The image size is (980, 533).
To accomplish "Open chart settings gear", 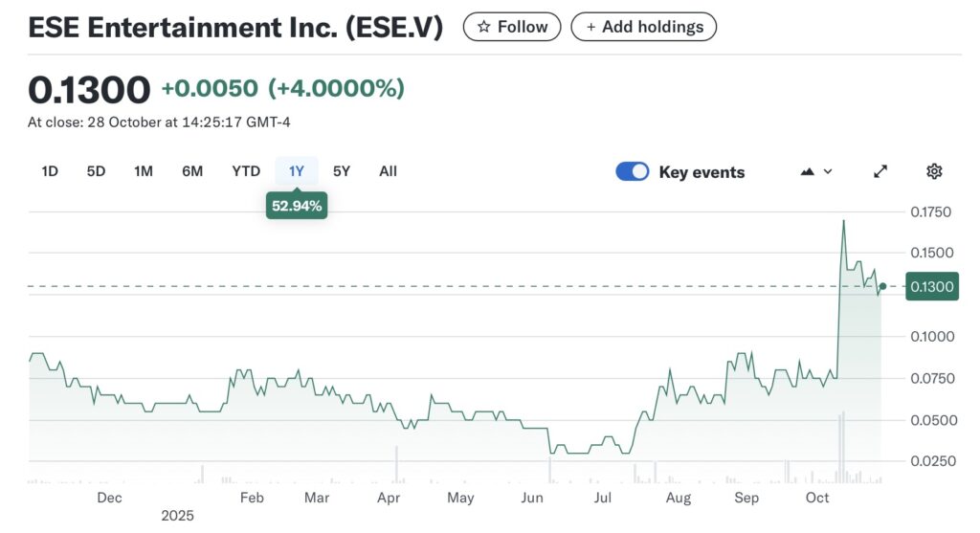I will point(934,171).
